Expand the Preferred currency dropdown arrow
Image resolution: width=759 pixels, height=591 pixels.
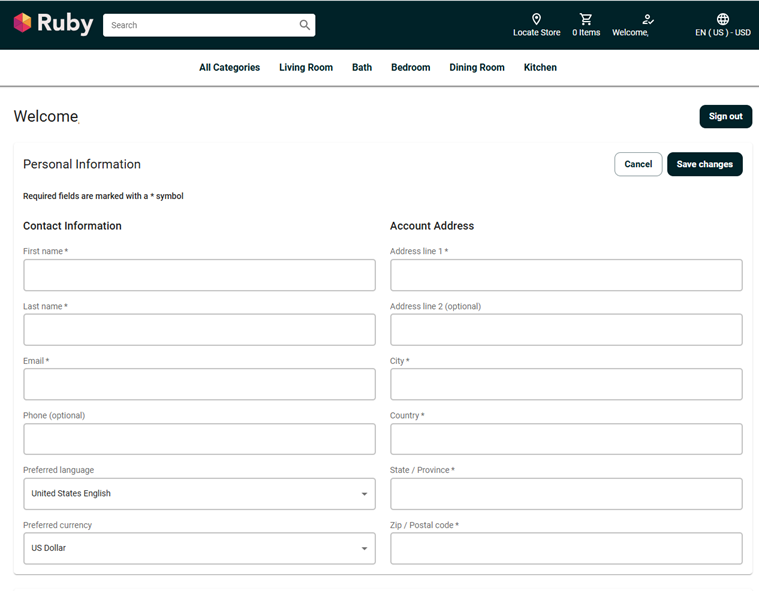tap(364, 549)
